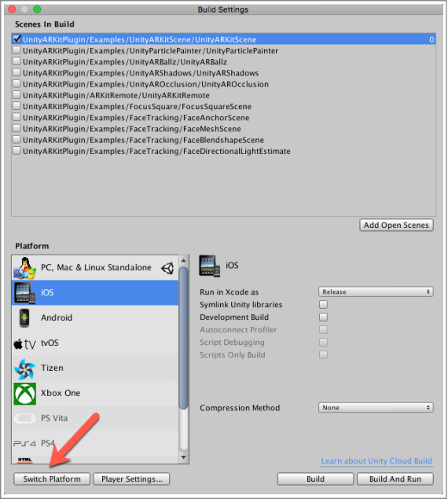Select the UnityARShadows scene path
This screenshot has width=448, height=499.
click(x=141, y=73)
